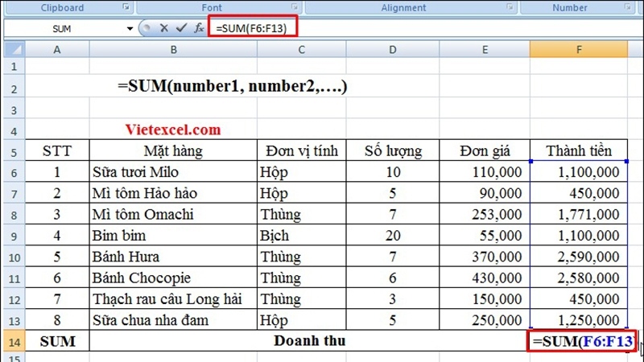Select unit price cell 253,000

(485, 214)
